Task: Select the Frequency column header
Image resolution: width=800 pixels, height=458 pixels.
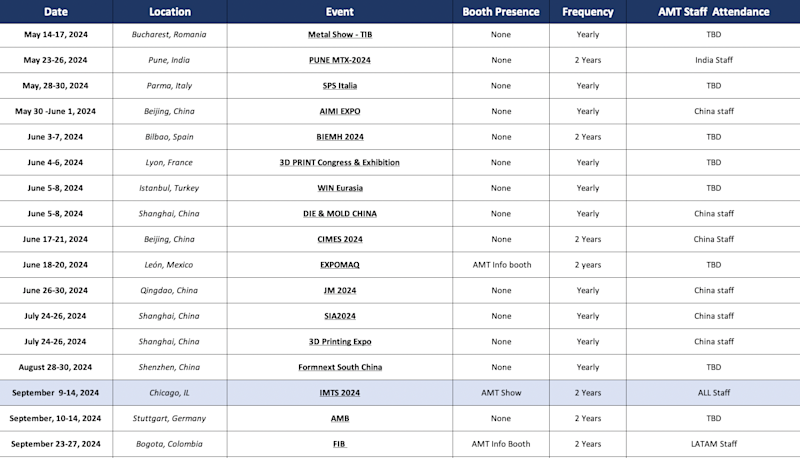Action: pyautogui.click(x=588, y=12)
